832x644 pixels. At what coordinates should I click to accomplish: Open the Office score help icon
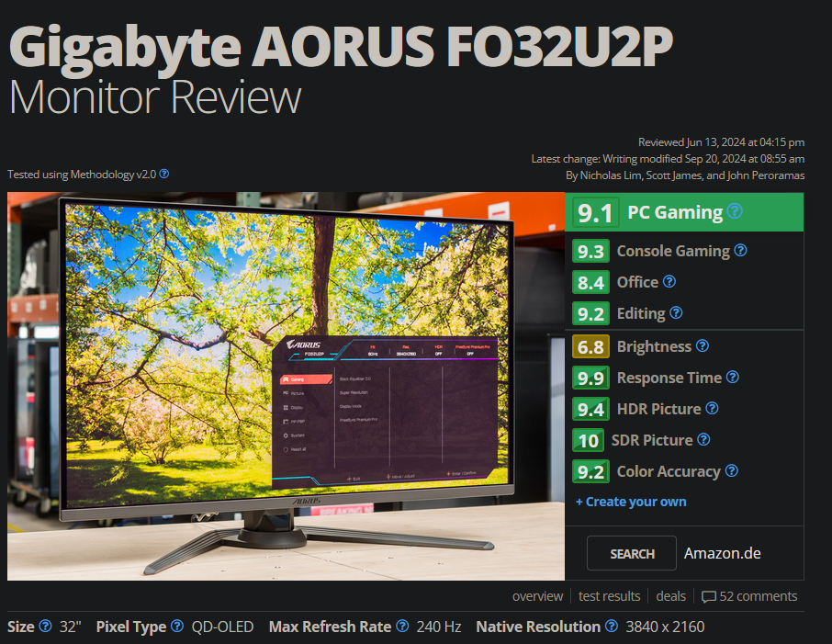tap(669, 281)
